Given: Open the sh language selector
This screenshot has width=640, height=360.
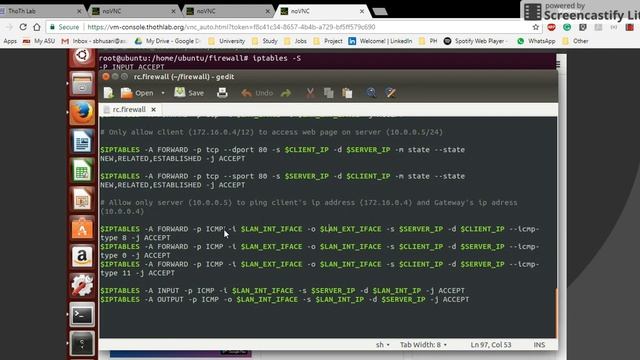Looking at the screenshot, I should pyautogui.click(x=382, y=345).
